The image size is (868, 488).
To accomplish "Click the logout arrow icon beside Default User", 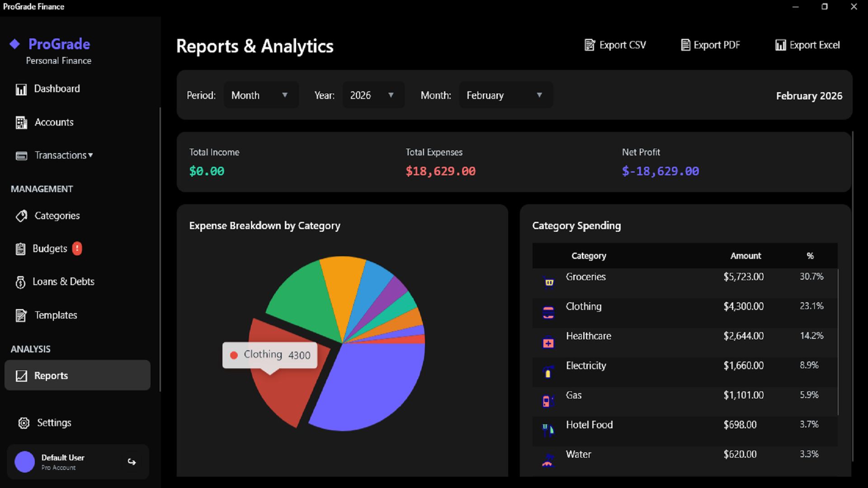I will (x=132, y=462).
